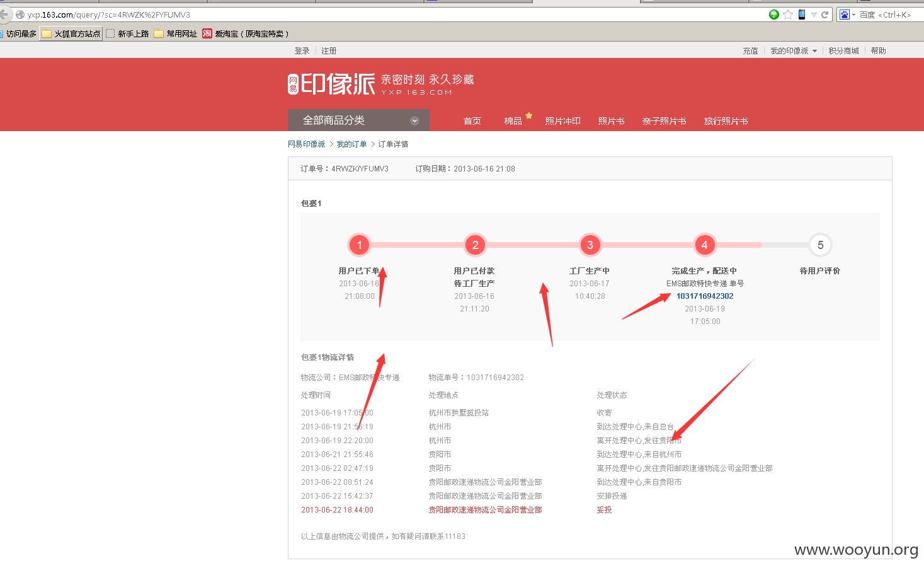This screenshot has height=568, width=924.
Task: Click the address bar URL field
Action: 391,14
